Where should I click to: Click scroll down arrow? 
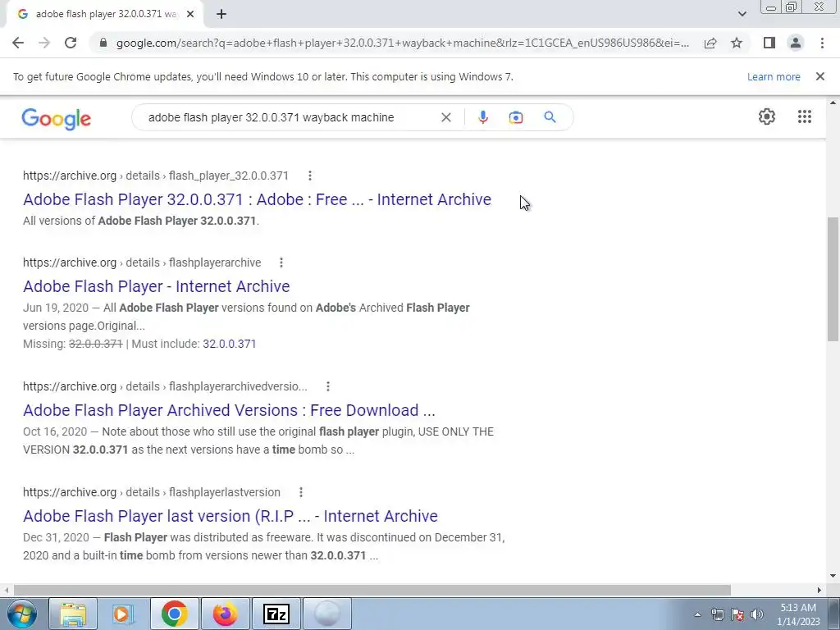coord(833,576)
